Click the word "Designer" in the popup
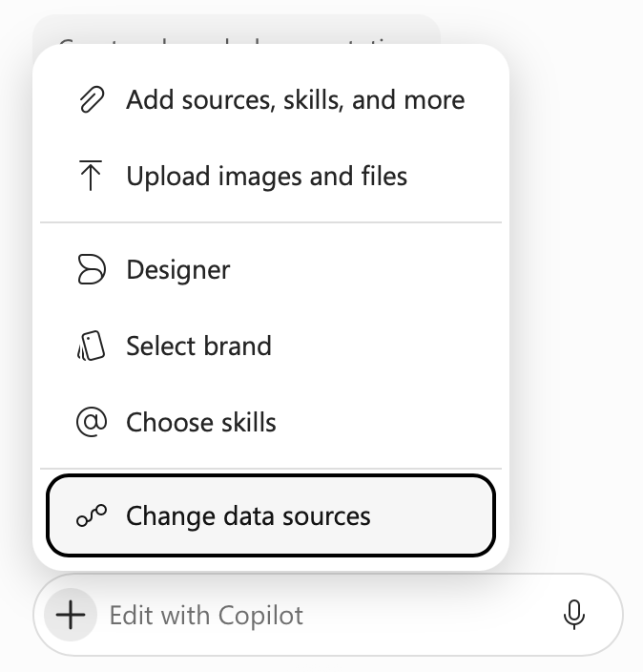This screenshot has width=643, height=672. tap(178, 270)
